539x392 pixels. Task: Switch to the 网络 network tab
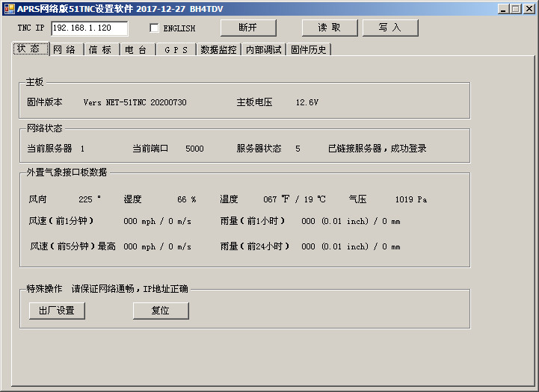click(x=66, y=50)
